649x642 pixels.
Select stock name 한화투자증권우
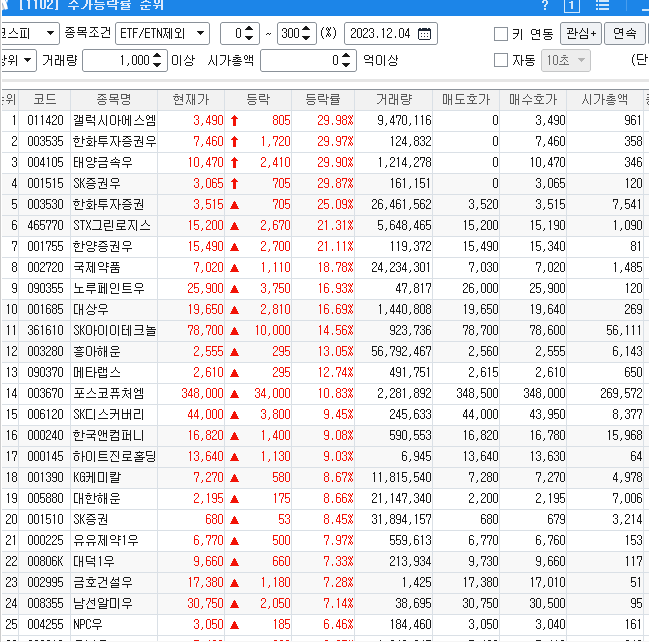click(x=114, y=142)
